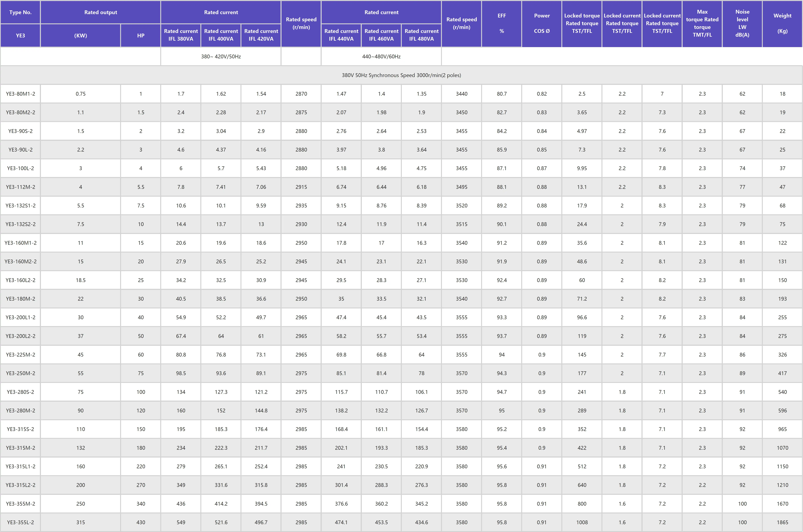Click the HP column header
The width and height of the screenshot is (803, 532).
141,35
